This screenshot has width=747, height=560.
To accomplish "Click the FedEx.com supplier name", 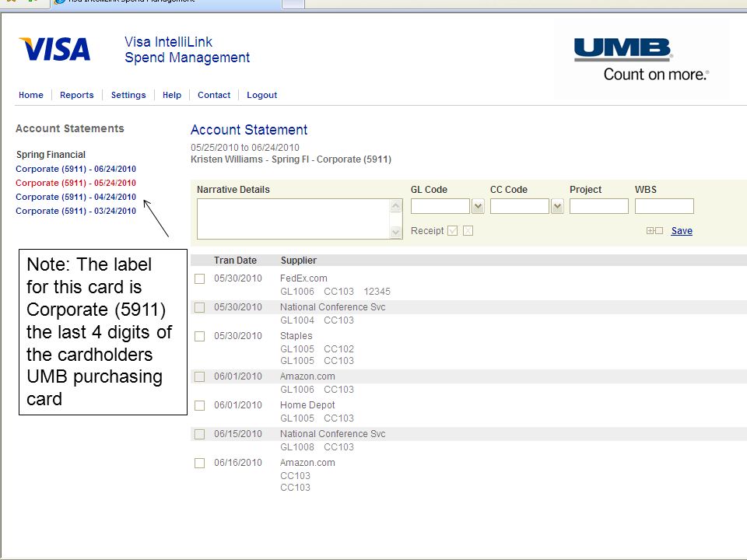I will point(303,278).
